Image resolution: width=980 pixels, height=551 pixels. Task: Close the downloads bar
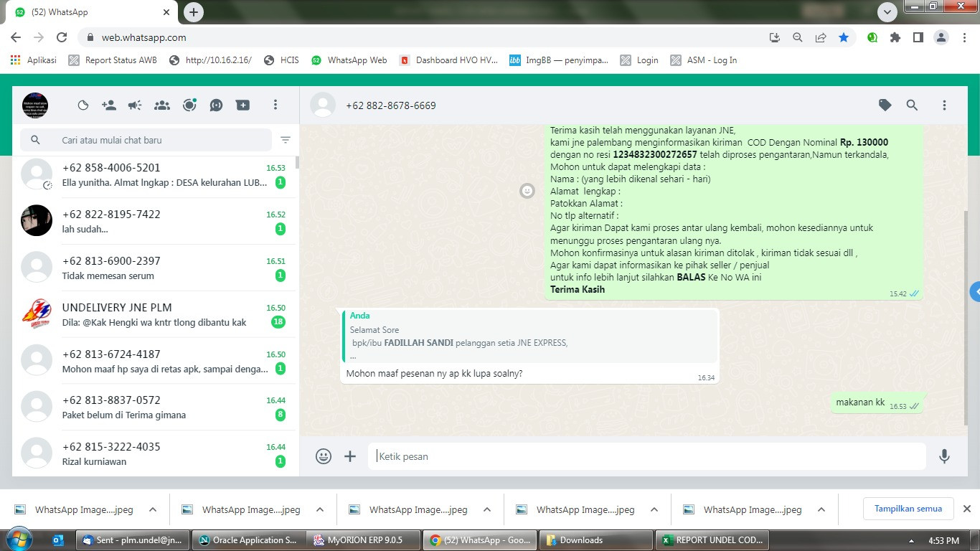tap(966, 509)
